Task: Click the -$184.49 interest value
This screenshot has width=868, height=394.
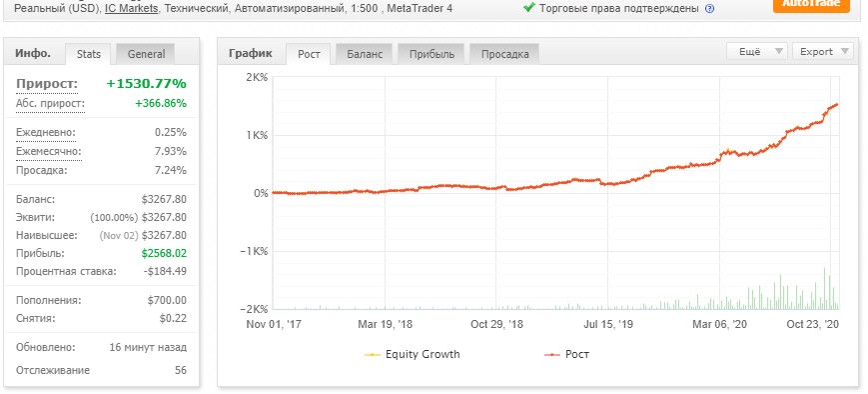Action: coord(165,272)
